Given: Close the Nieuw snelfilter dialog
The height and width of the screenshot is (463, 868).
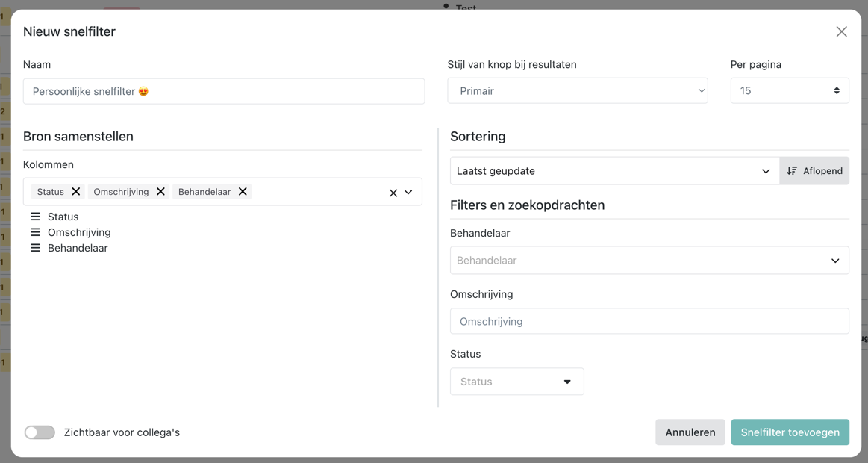Looking at the screenshot, I should click(841, 31).
